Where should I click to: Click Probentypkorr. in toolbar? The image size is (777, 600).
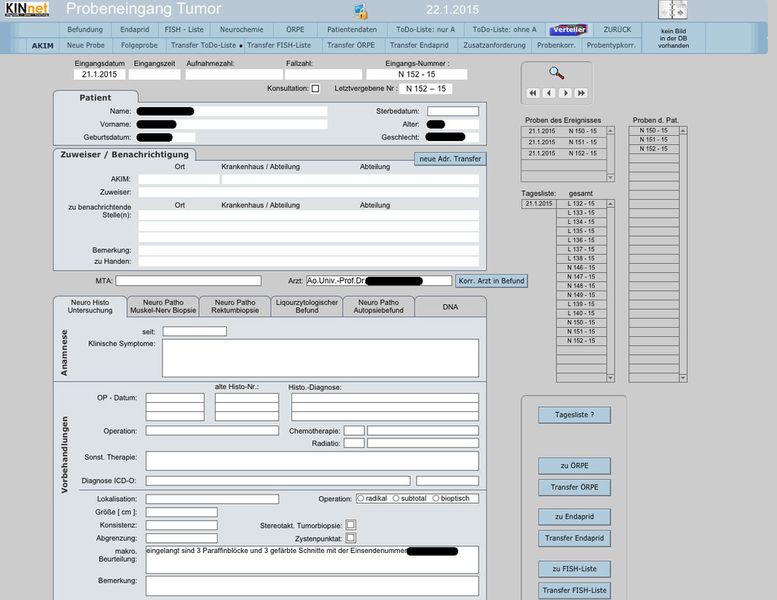tap(610, 45)
